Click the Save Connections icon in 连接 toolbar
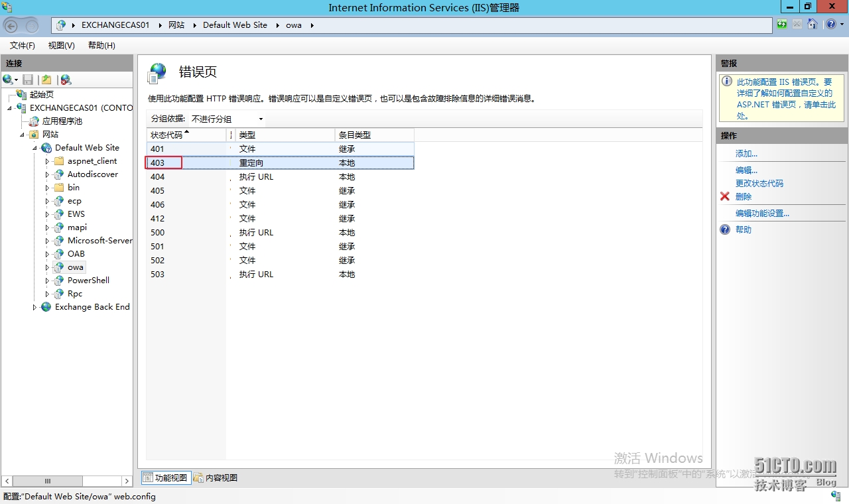Image resolution: width=849 pixels, height=504 pixels. pyautogui.click(x=28, y=80)
